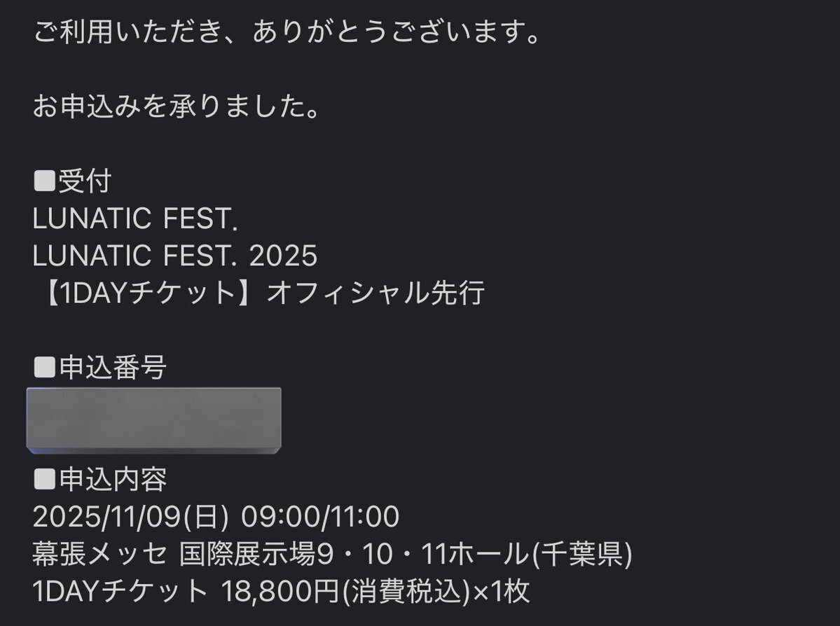Image resolution: width=840 pixels, height=626 pixels.
Task: Click the (千葉県) prefecture text
Action: (581, 554)
